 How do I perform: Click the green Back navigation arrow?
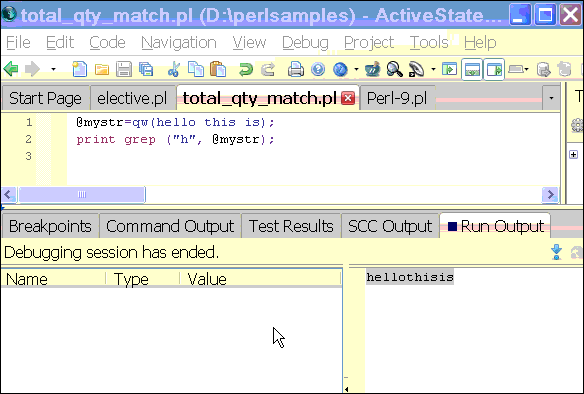(11, 69)
